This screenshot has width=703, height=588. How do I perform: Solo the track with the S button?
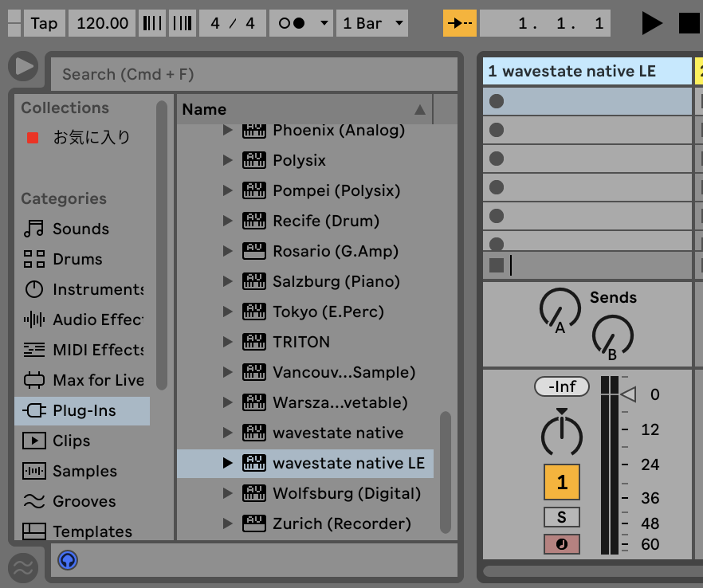(x=562, y=517)
